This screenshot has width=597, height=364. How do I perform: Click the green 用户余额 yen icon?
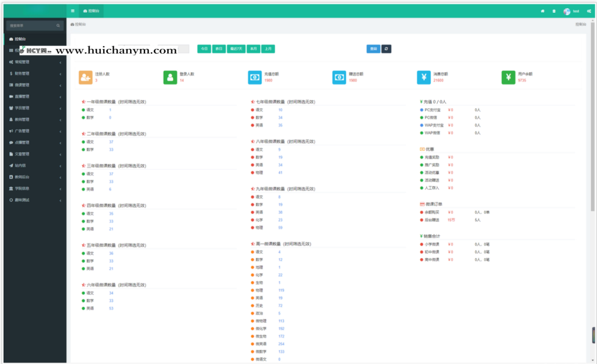[508, 77]
